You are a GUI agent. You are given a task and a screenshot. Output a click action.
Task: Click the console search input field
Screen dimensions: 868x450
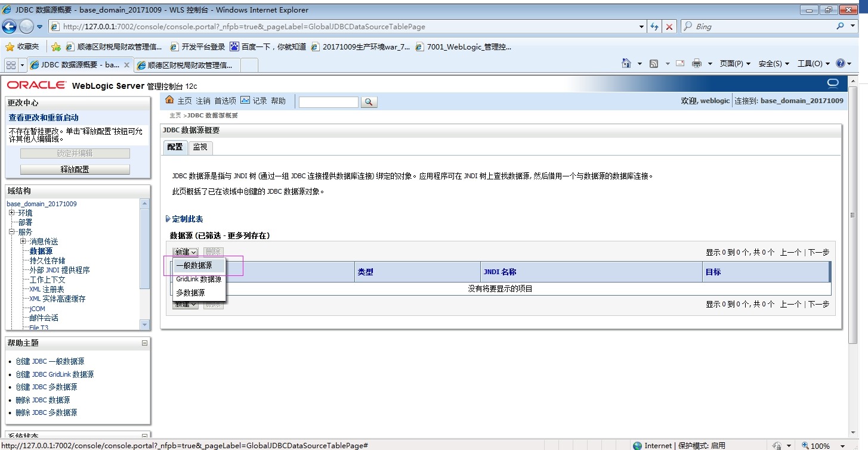coord(329,102)
